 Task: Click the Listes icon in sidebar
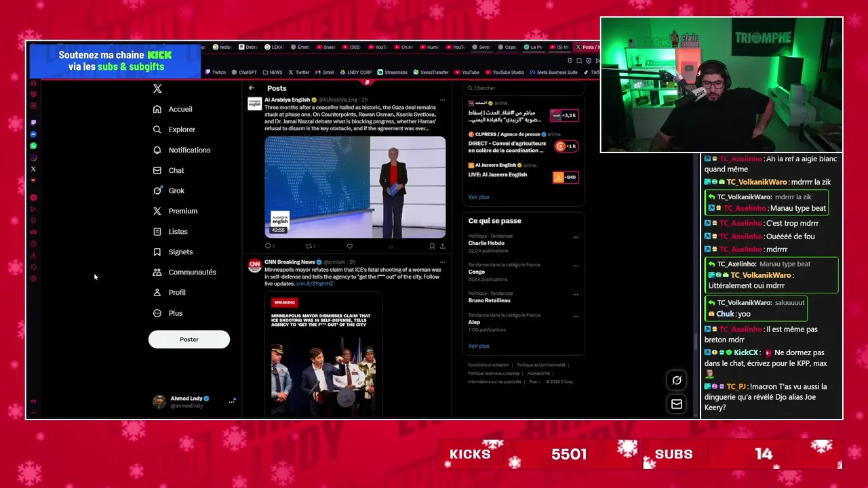click(x=157, y=231)
